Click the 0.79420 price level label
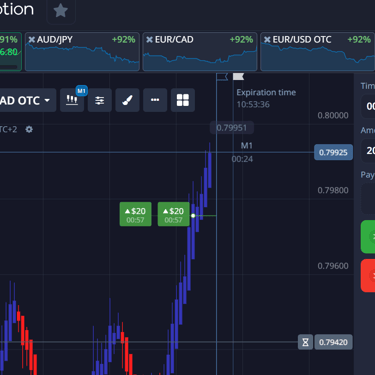Image resolution: width=375 pixels, height=375 pixels. point(333,342)
